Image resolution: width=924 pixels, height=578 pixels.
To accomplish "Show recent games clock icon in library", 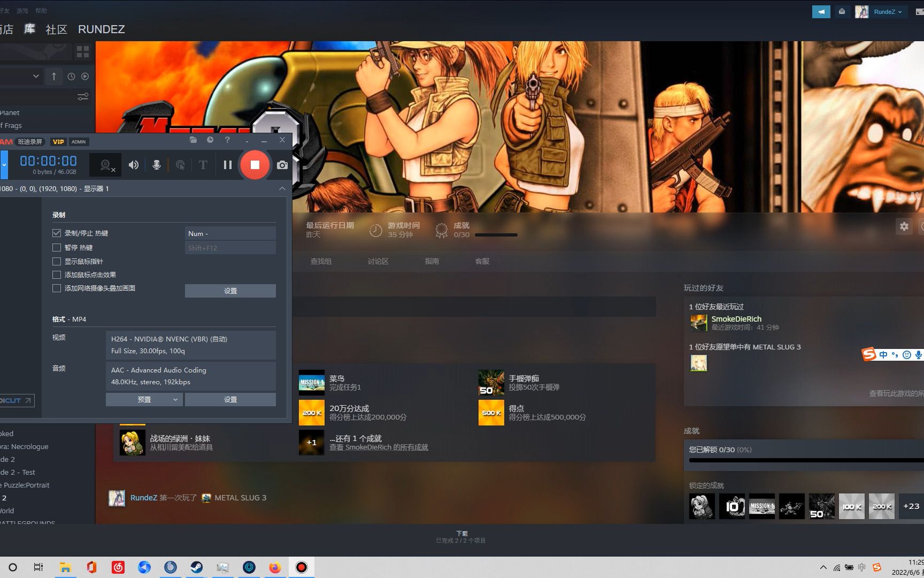I will [71, 77].
